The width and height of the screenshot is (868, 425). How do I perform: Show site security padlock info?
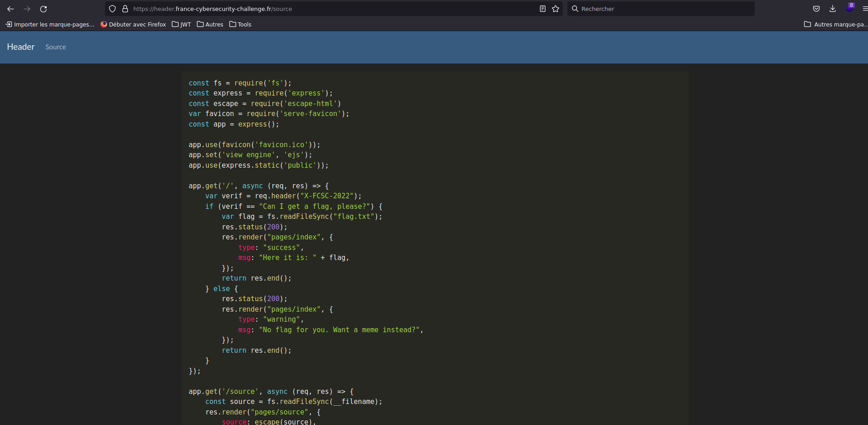(125, 9)
